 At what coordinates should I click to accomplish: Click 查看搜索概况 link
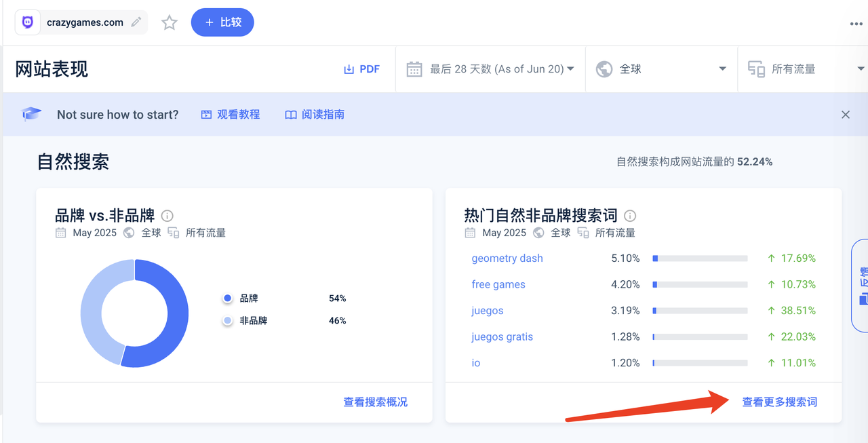(376, 402)
